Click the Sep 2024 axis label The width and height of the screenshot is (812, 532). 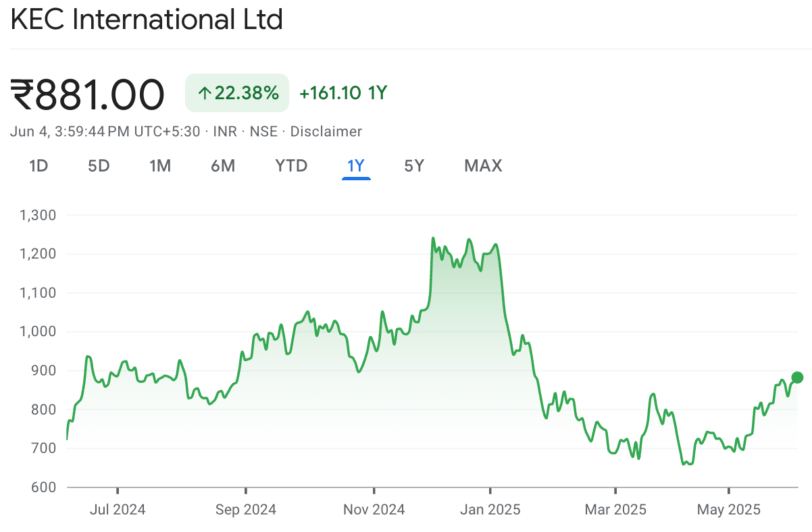246,510
